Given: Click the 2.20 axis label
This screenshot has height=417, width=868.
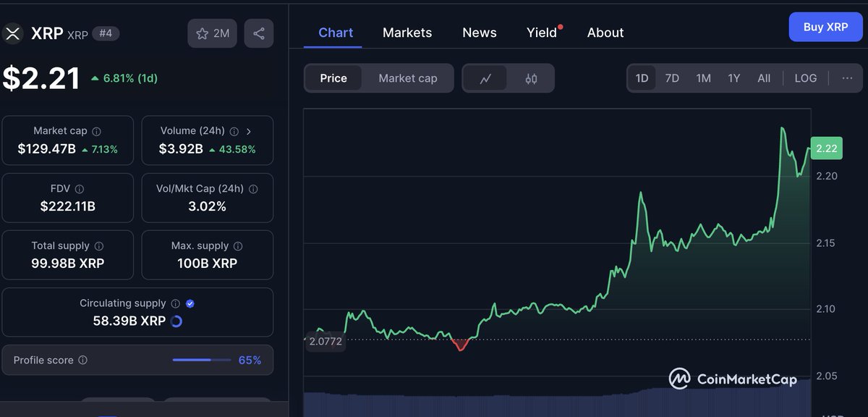Looking at the screenshot, I should click(x=826, y=176).
